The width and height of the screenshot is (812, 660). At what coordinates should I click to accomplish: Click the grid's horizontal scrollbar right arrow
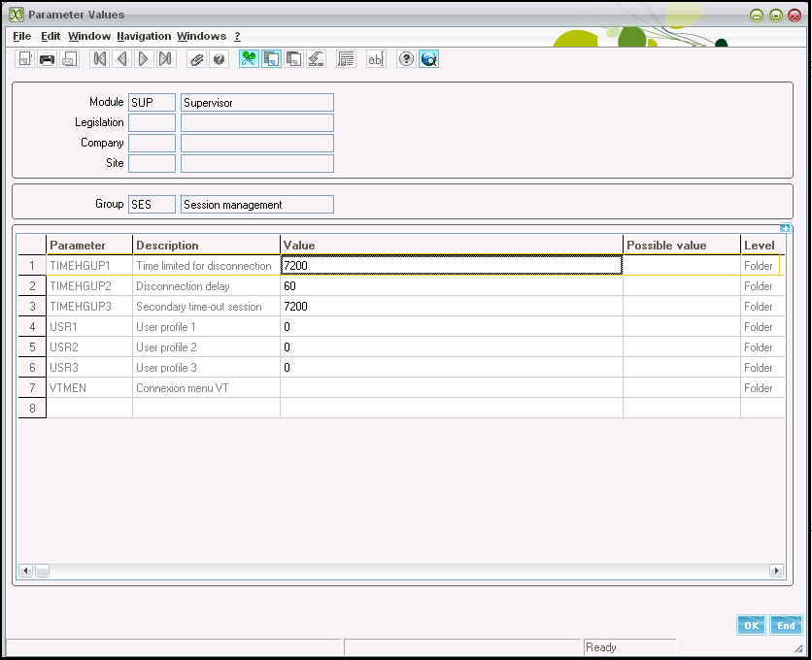(x=777, y=571)
